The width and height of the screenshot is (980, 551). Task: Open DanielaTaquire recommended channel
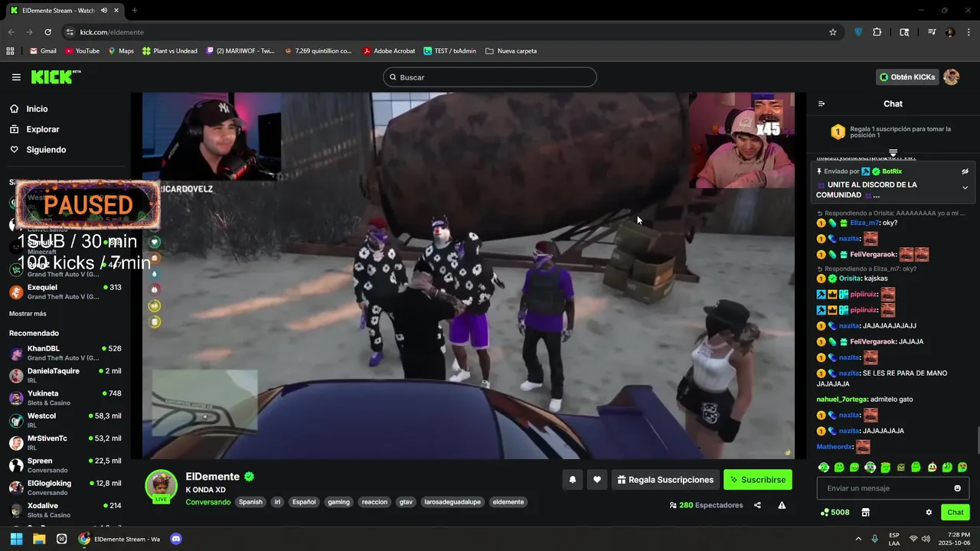[65, 375]
